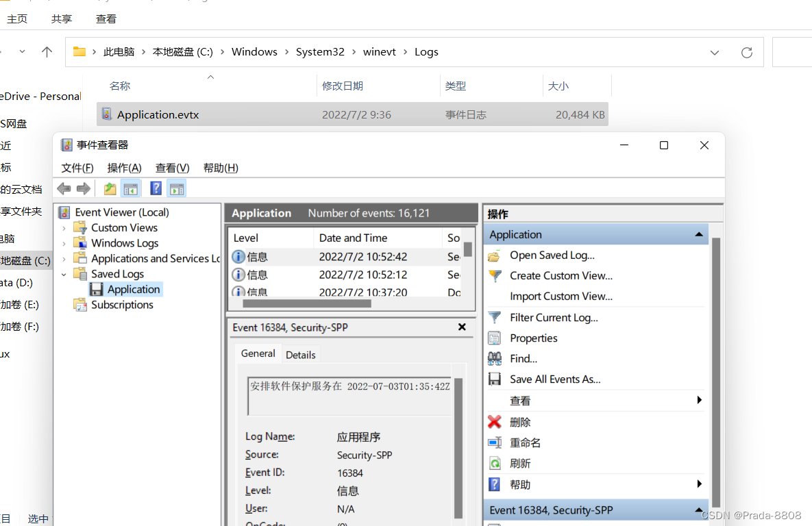Click the Event Viewer (Local) root icon
This screenshot has height=526, width=812.
coord(64,212)
